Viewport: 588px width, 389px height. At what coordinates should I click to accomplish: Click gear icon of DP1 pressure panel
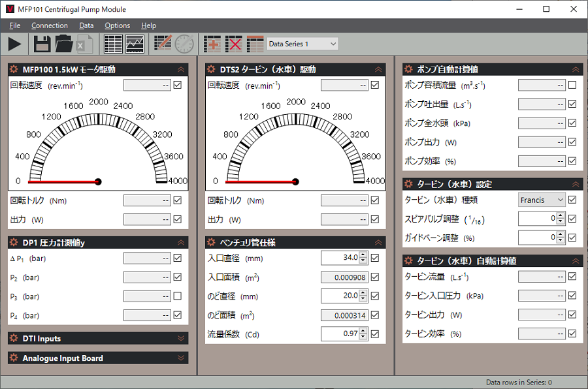click(14, 242)
